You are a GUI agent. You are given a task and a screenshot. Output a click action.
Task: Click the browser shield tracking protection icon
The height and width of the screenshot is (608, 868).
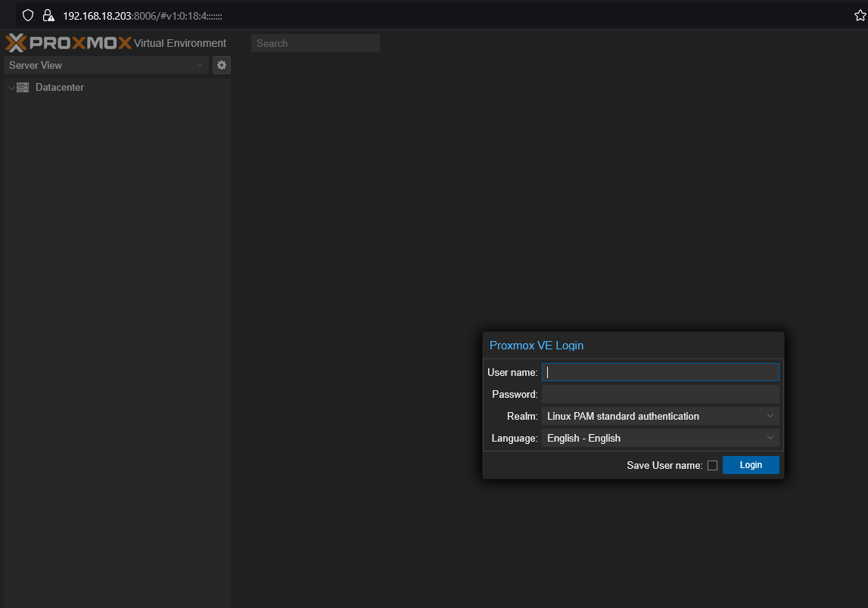[x=28, y=15]
